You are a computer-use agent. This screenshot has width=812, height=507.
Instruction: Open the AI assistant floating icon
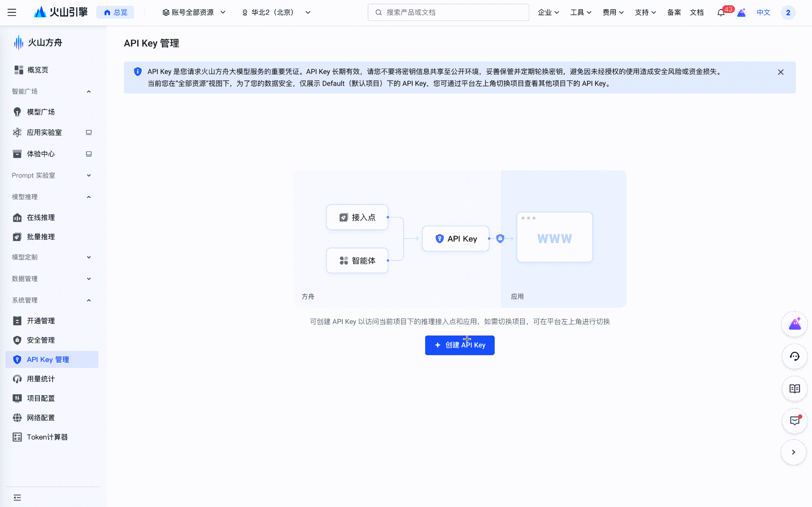(x=795, y=324)
